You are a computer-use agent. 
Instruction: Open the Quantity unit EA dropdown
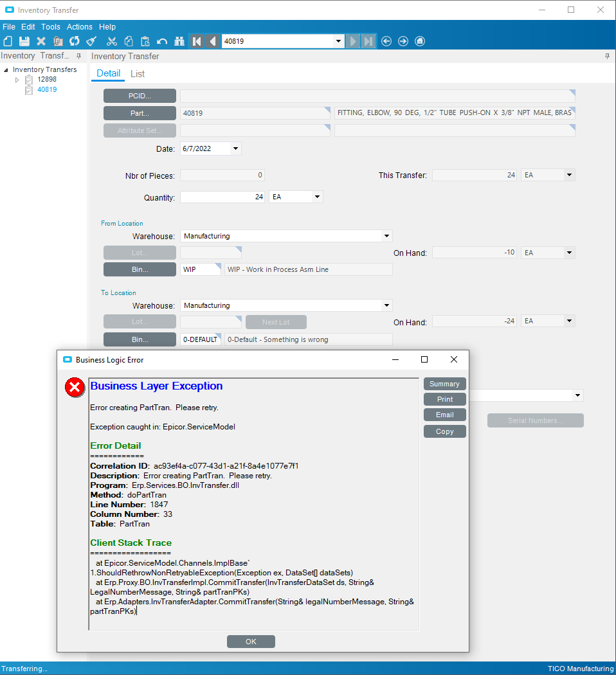click(x=317, y=197)
